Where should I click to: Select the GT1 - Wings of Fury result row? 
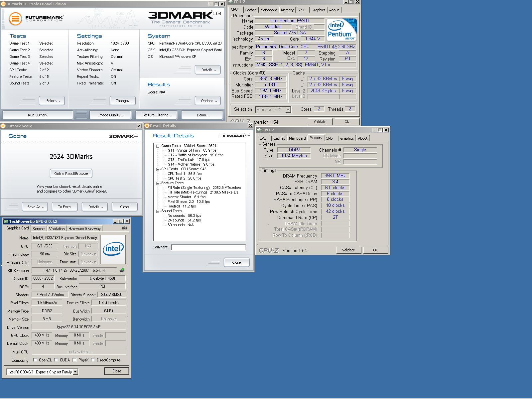point(192,150)
